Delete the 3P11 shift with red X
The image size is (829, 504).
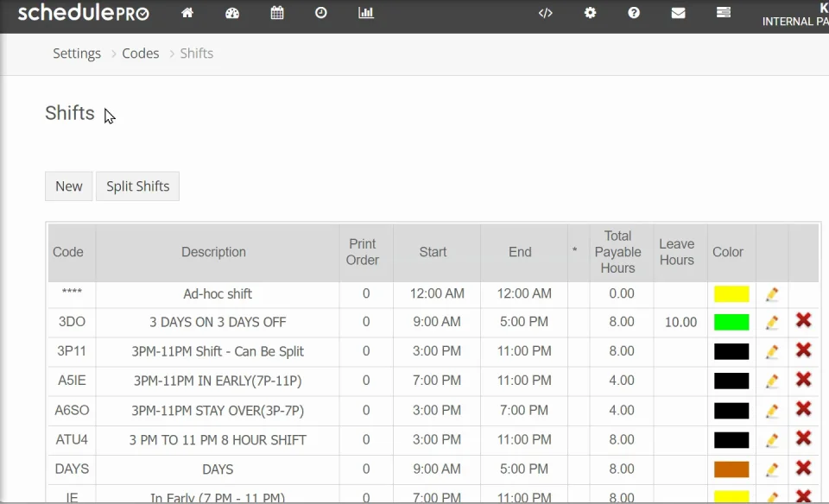click(803, 350)
